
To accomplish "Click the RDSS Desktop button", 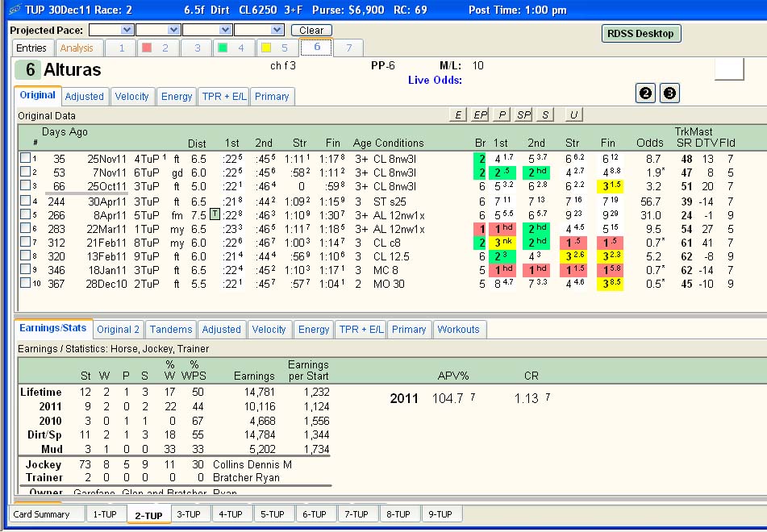I will click(641, 33).
